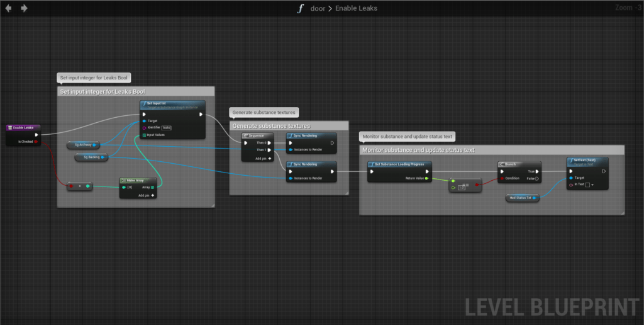Add pin on the Make Array node
Viewport: 644px width, 325px height.
tap(147, 195)
